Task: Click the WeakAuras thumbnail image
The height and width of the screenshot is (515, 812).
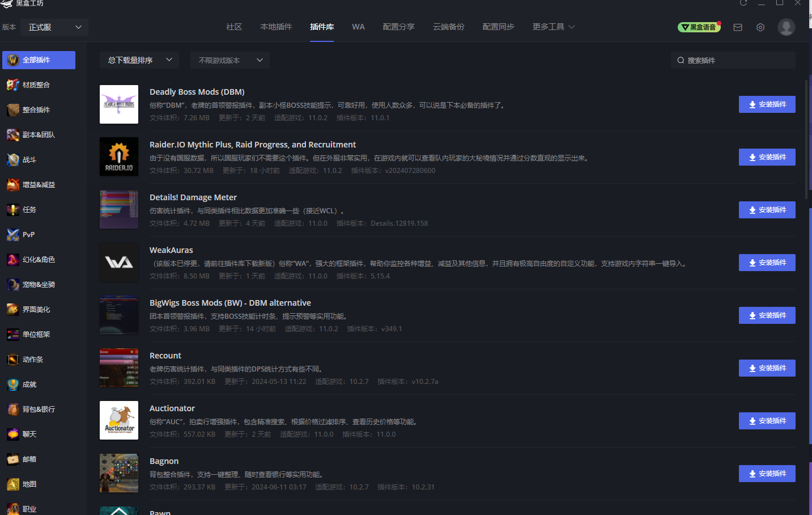Action: point(119,262)
